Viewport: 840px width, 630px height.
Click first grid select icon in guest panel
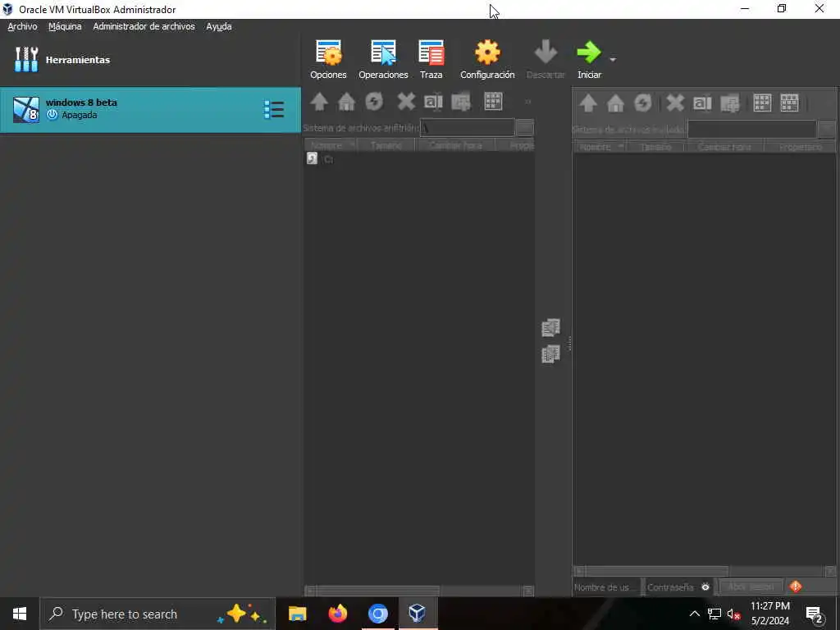(x=762, y=103)
